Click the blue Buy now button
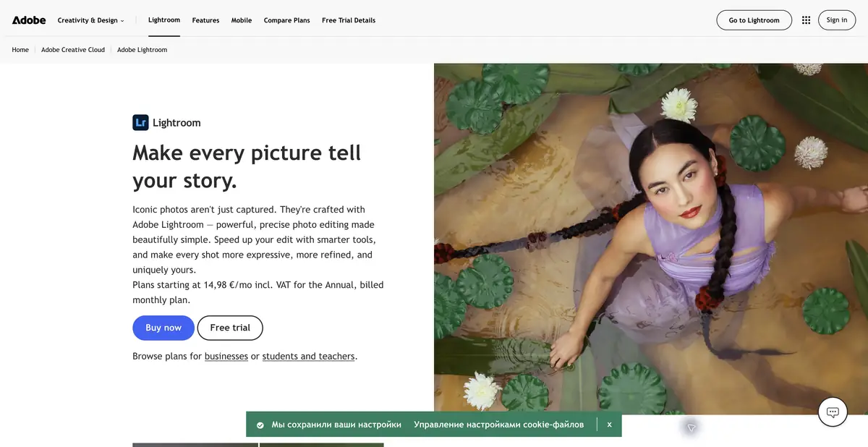 point(163,328)
